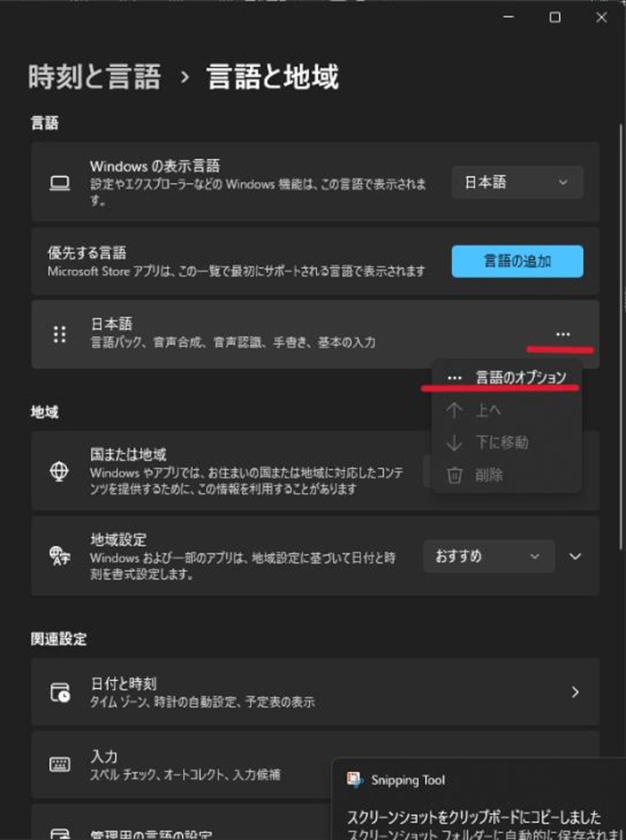626x840 pixels.
Task: Click the Snipping Tool notification icon
Action: 355,780
